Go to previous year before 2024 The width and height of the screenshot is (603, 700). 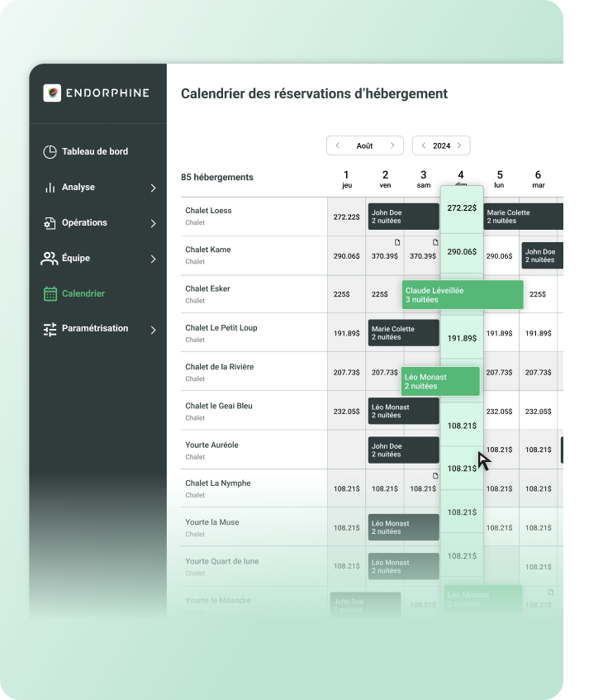[x=424, y=145]
